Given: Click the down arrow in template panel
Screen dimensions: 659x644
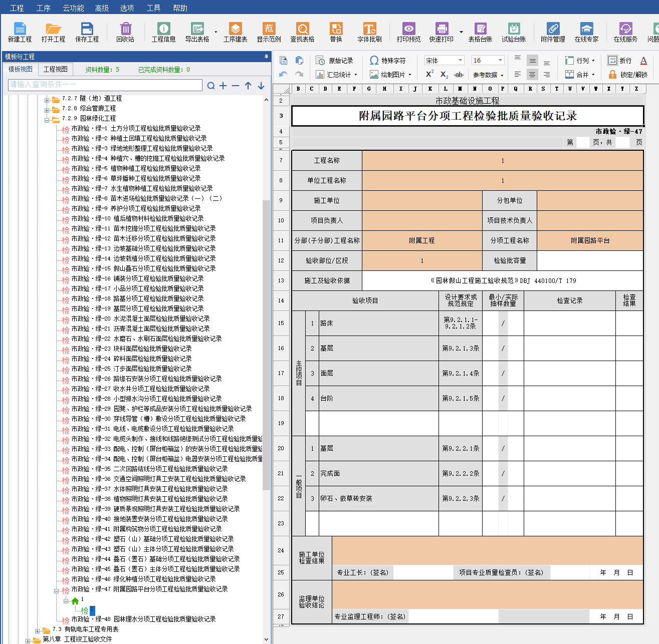Looking at the screenshot, I should [261, 86].
